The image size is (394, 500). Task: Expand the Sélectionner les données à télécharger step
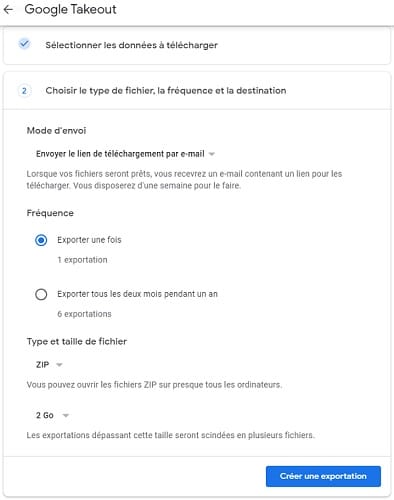point(197,45)
